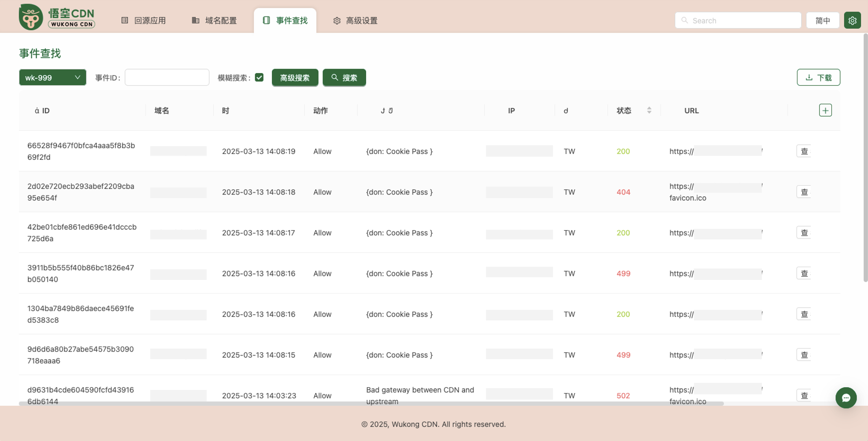Viewport: 868px width, 441px height.
Task: Click the 高级搜索 button
Action: 295,77
